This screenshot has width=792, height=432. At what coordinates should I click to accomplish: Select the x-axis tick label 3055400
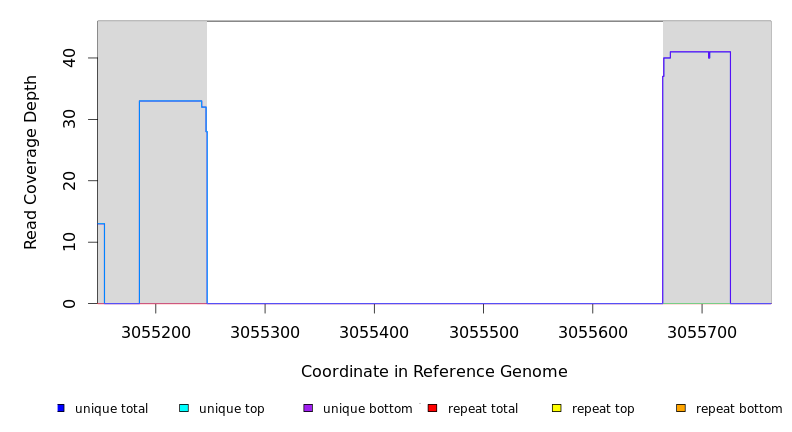374,331
